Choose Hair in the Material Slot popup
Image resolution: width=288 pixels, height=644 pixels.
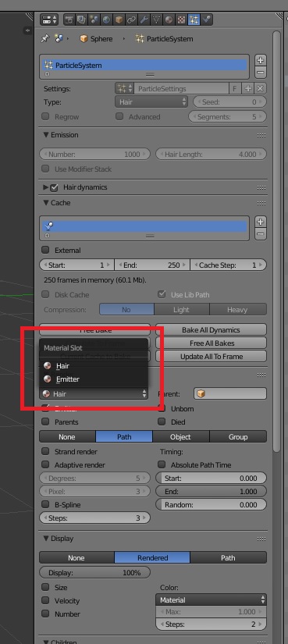pyautogui.click(x=94, y=365)
